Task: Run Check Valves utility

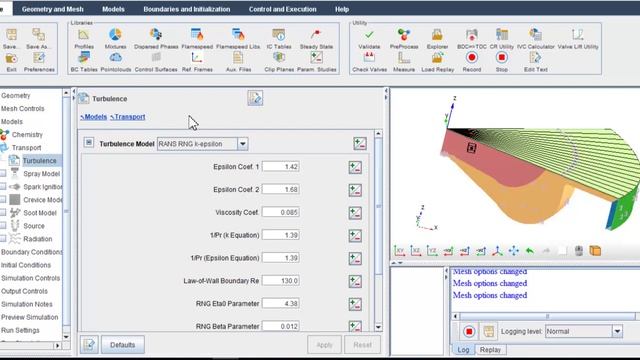Action: coord(369,62)
